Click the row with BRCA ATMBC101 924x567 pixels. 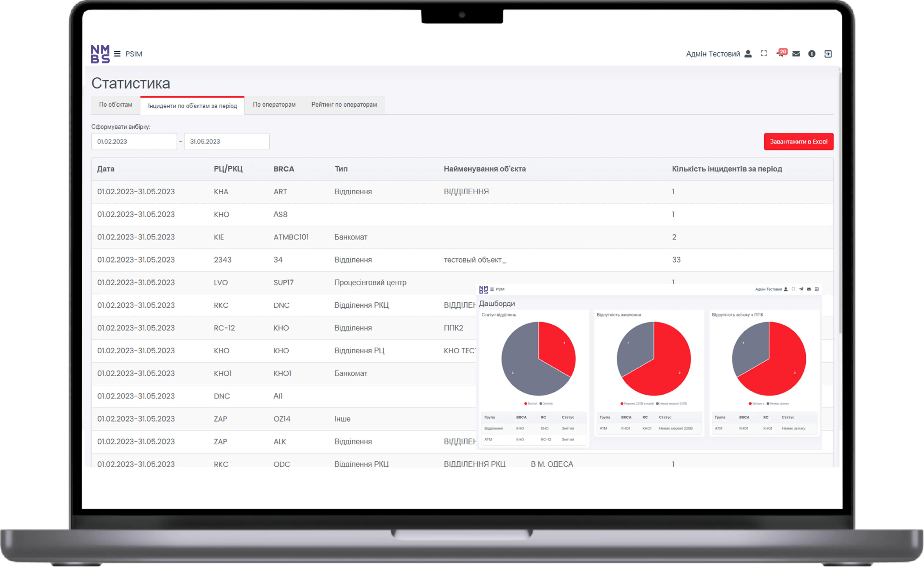[291, 237]
